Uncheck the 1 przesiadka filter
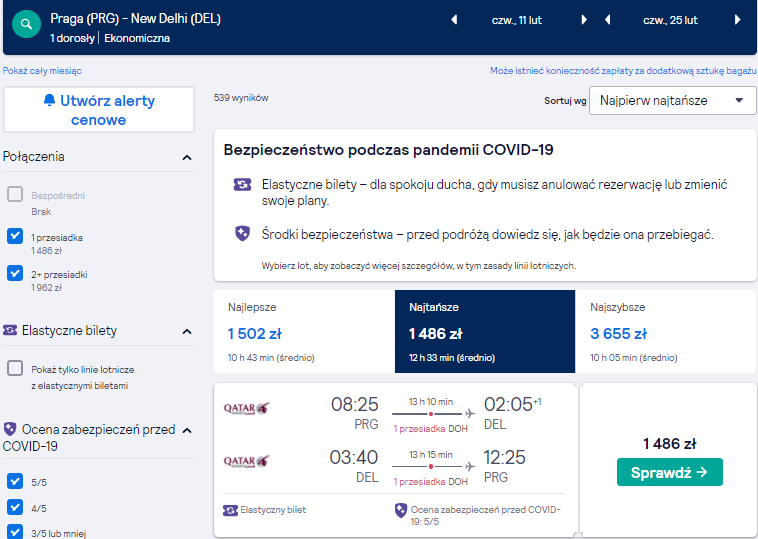Screen dimensions: 758x539 click(15, 236)
